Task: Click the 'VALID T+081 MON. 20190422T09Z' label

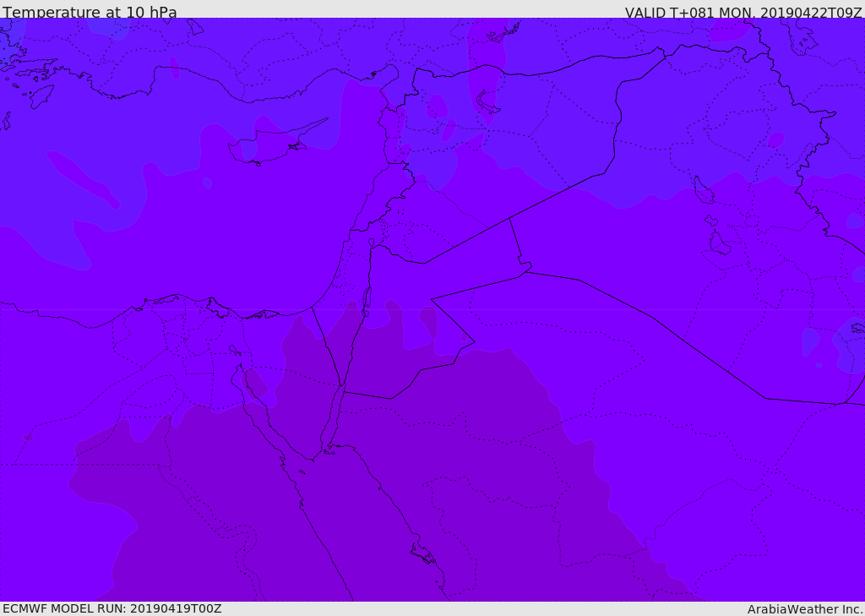Action: point(743,13)
